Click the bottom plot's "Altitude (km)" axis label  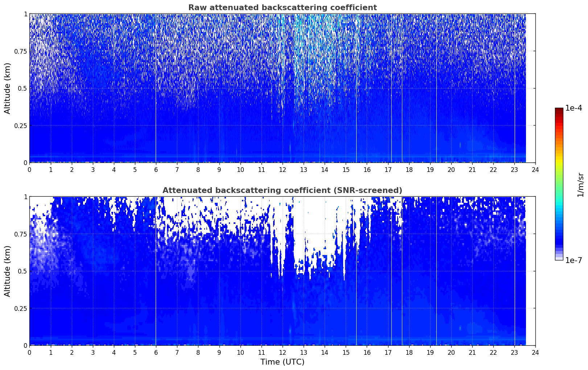coord(8,271)
